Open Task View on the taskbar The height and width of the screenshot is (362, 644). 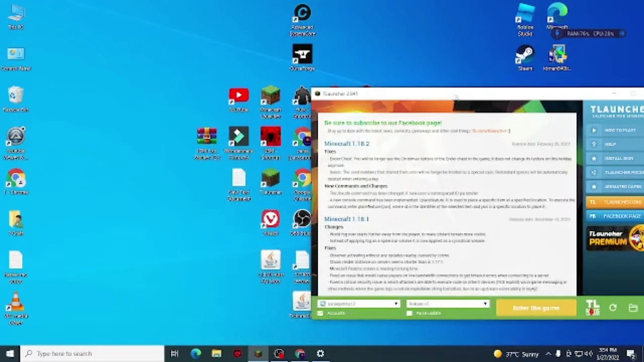pos(175,353)
